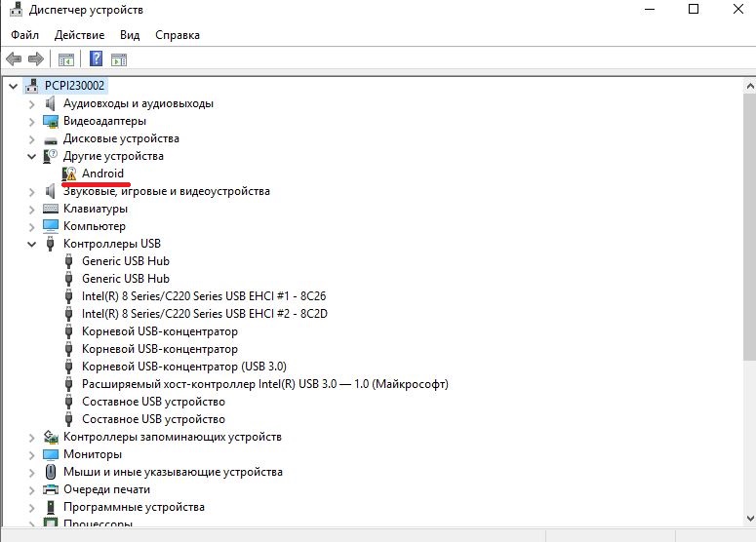Image resolution: width=756 pixels, height=542 pixels.
Task: Expand Звуковые, игровые и видеоустройства category
Action: 32,192
